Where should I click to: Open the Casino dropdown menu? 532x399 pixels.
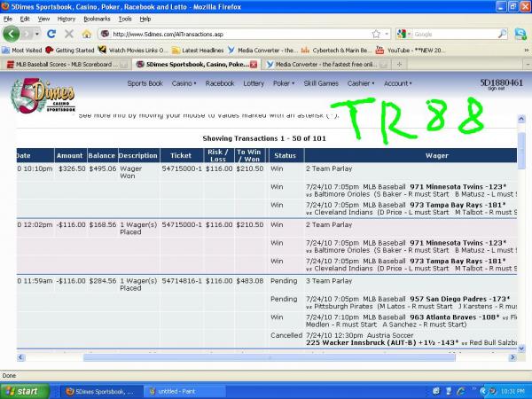coord(184,83)
